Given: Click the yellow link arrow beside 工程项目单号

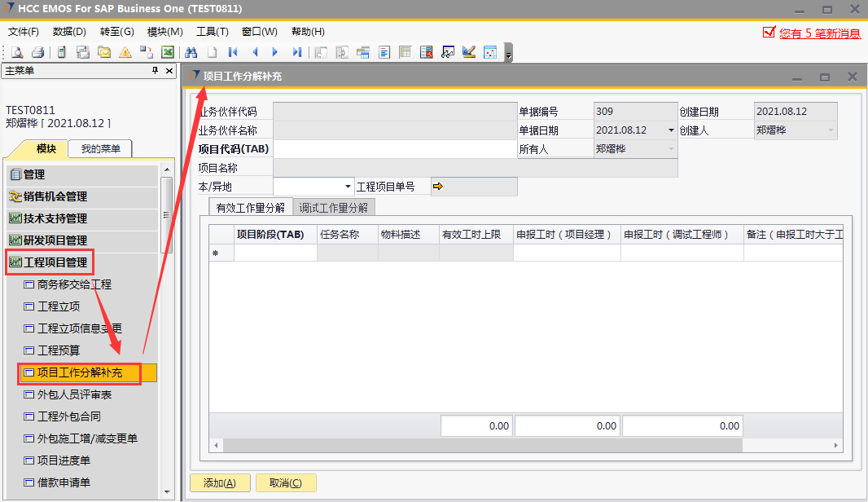Looking at the screenshot, I should click(438, 187).
